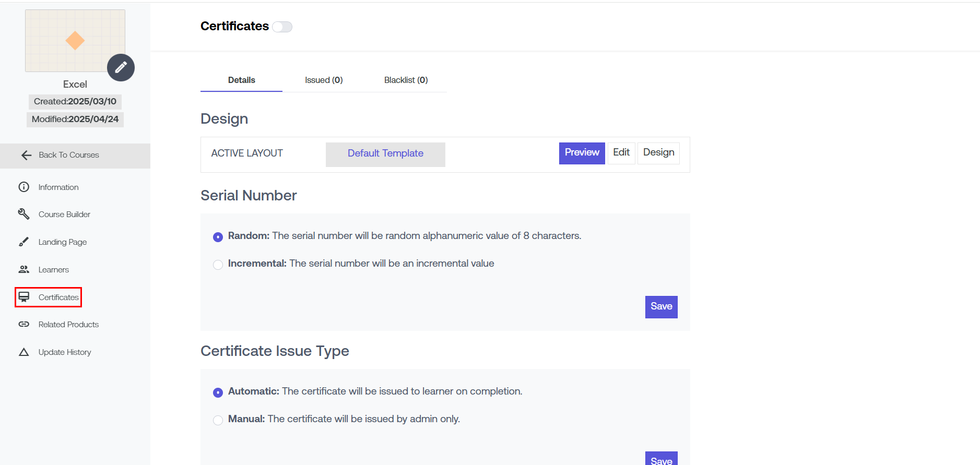Switch to the Issued (0) tab
Image resolution: width=980 pixels, height=465 pixels.
pos(324,80)
